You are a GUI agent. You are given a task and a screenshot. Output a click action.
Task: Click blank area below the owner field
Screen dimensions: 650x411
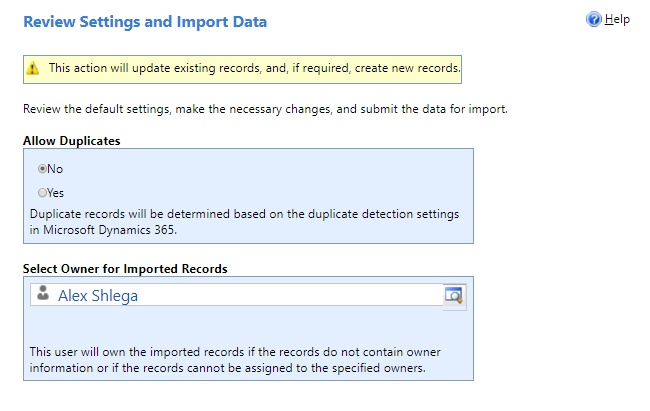[x=249, y=327]
